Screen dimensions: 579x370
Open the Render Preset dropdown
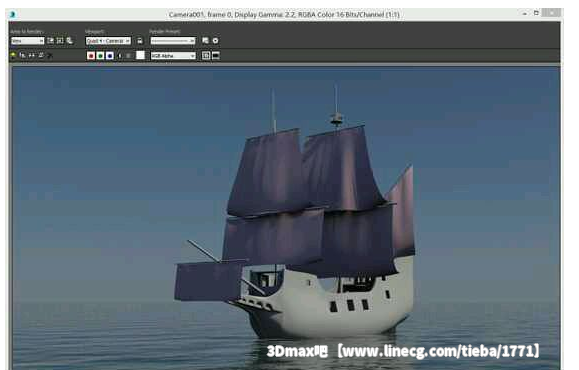(x=173, y=41)
